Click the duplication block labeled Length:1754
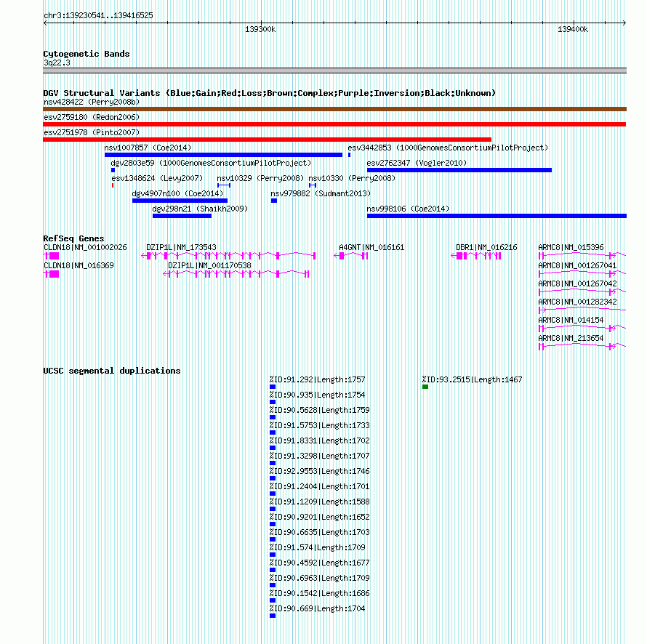This screenshot has height=644, width=647. (x=273, y=402)
